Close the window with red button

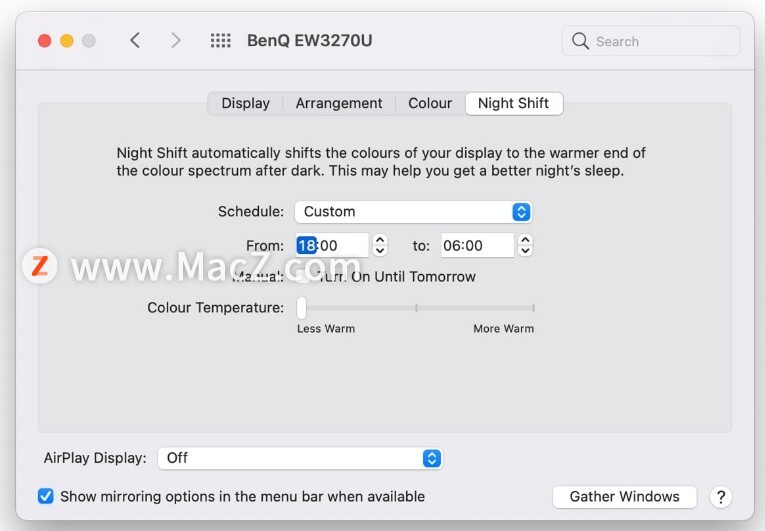pos(45,41)
